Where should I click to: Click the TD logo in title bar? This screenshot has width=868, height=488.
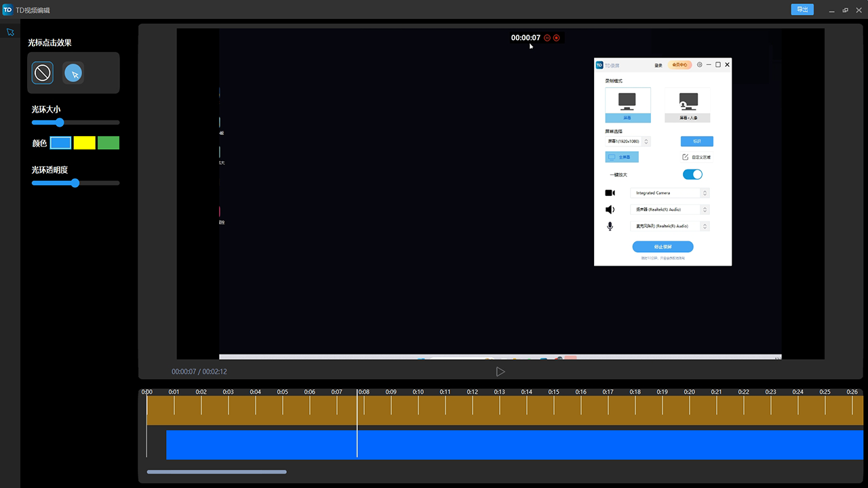point(7,10)
